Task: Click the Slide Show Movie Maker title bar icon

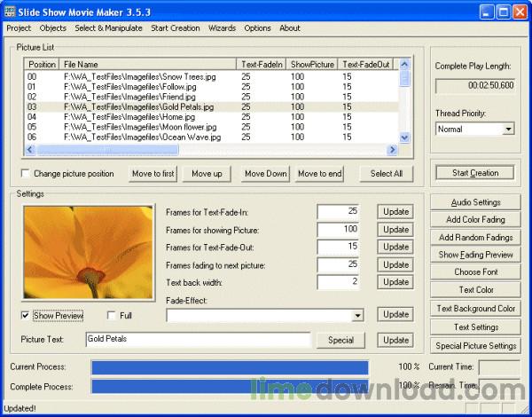Action: point(10,12)
